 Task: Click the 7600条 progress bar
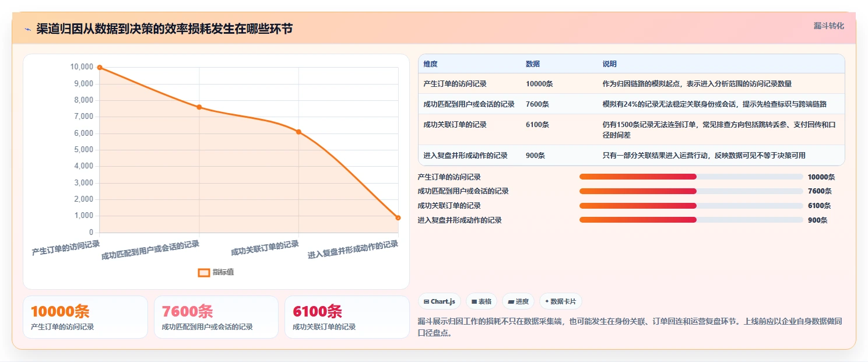click(x=691, y=191)
